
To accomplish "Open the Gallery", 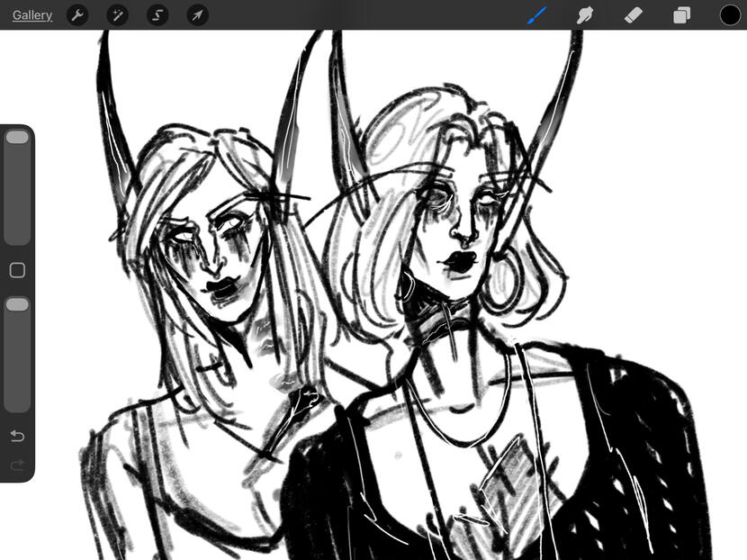I will point(32,15).
